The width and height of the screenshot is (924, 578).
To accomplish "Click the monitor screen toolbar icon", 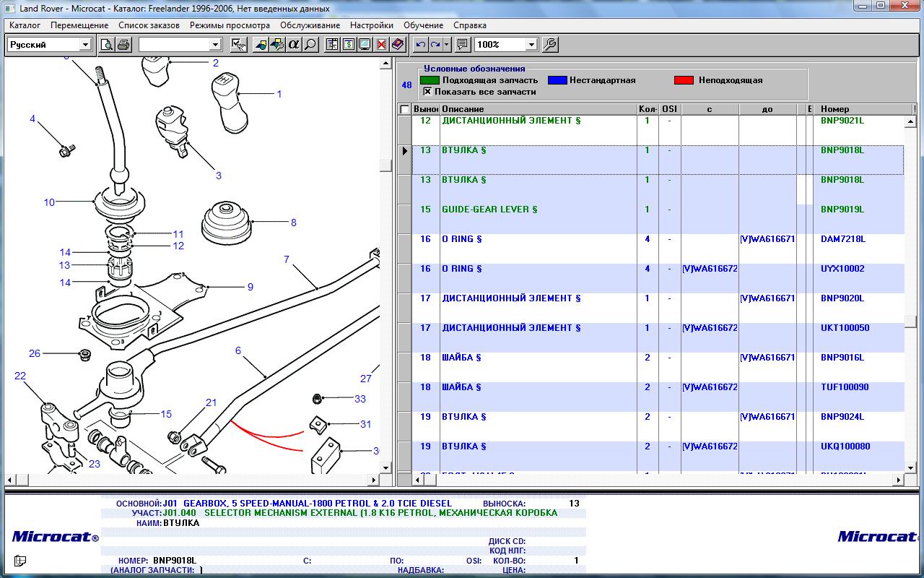I will (x=365, y=45).
